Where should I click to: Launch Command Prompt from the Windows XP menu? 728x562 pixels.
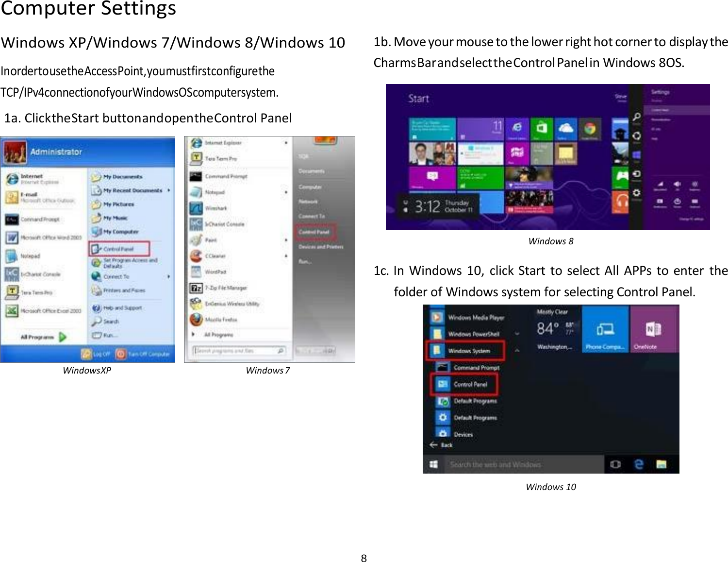tap(33, 220)
